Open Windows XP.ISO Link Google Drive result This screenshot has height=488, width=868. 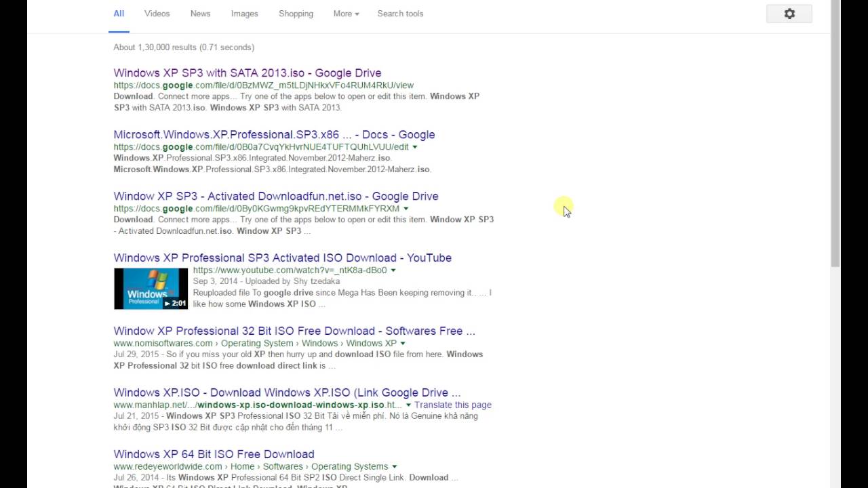[x=287, y=393]
